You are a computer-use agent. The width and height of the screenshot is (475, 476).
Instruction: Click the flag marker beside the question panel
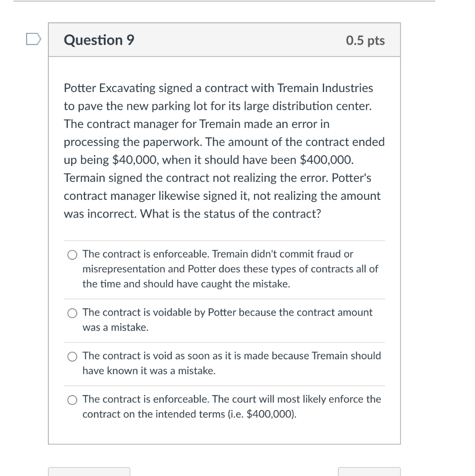point(33,40)
